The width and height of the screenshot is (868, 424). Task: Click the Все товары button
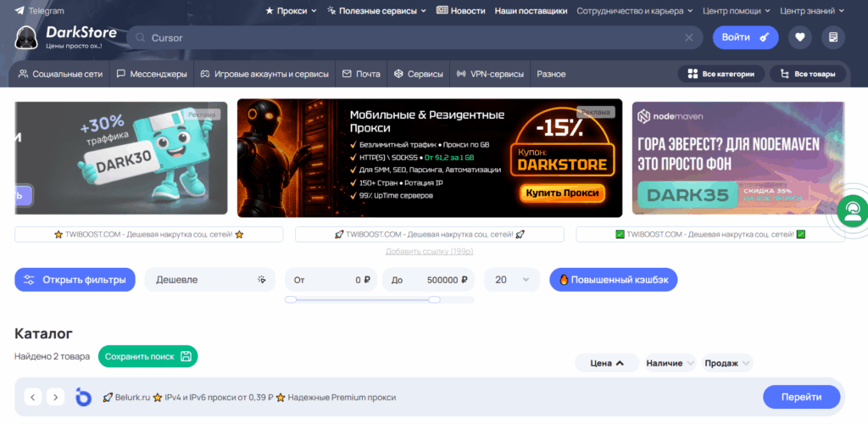click(808, 74)
